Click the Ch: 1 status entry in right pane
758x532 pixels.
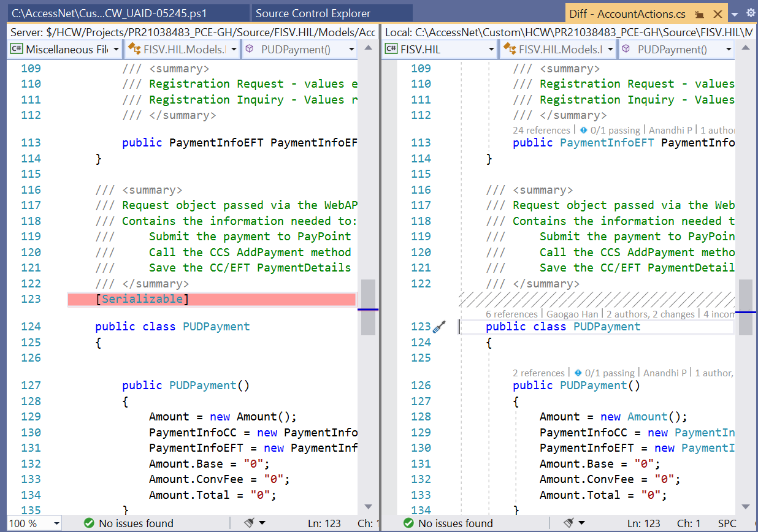tap(689, 523)
